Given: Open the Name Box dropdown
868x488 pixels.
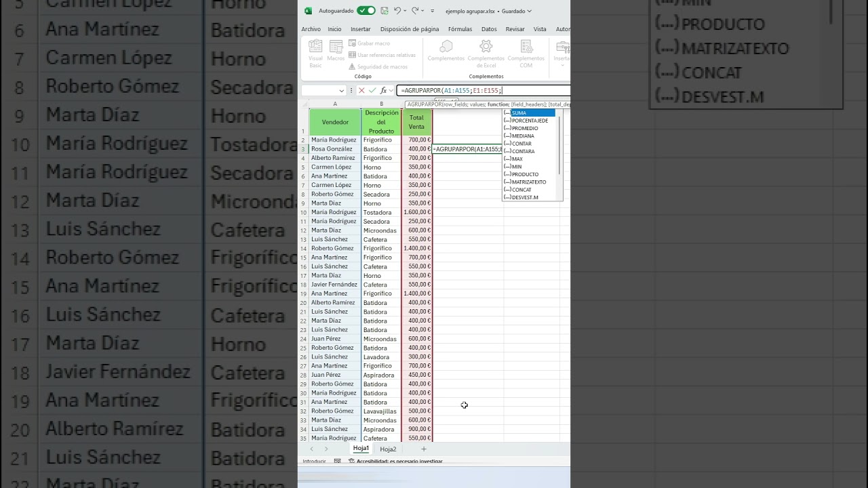Looking at the screenshot, I should click(x=342, y=91).
